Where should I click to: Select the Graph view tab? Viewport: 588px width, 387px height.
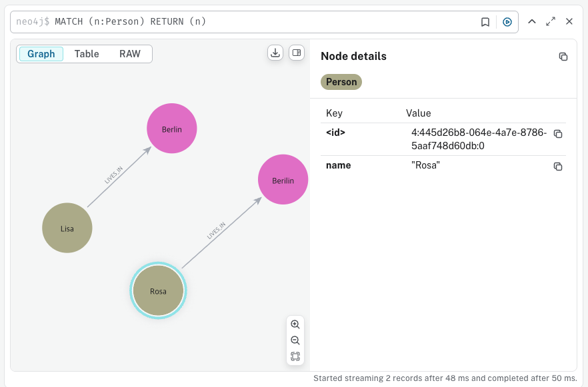pyautogui.click(x=41, y=54)
